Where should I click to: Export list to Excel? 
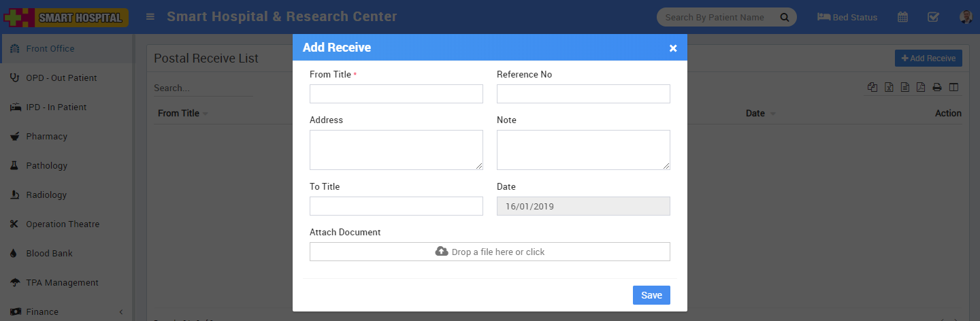click(x=889, y=87)
